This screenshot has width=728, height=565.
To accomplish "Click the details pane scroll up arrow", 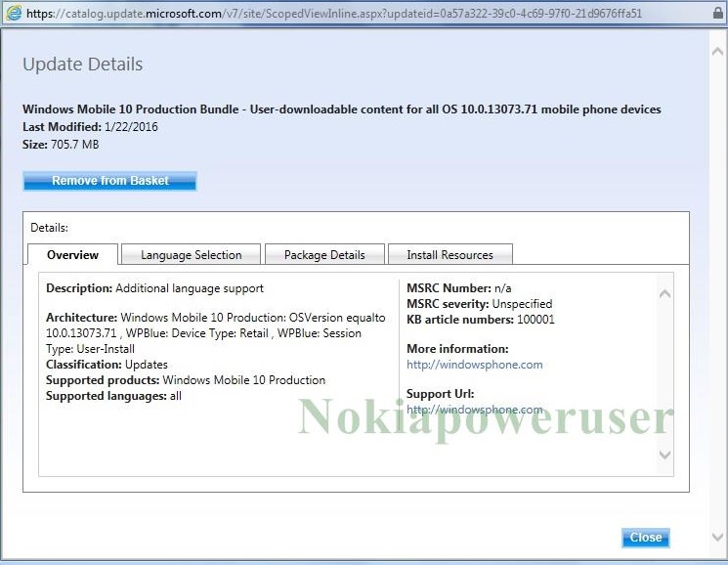I will [664, 293].
